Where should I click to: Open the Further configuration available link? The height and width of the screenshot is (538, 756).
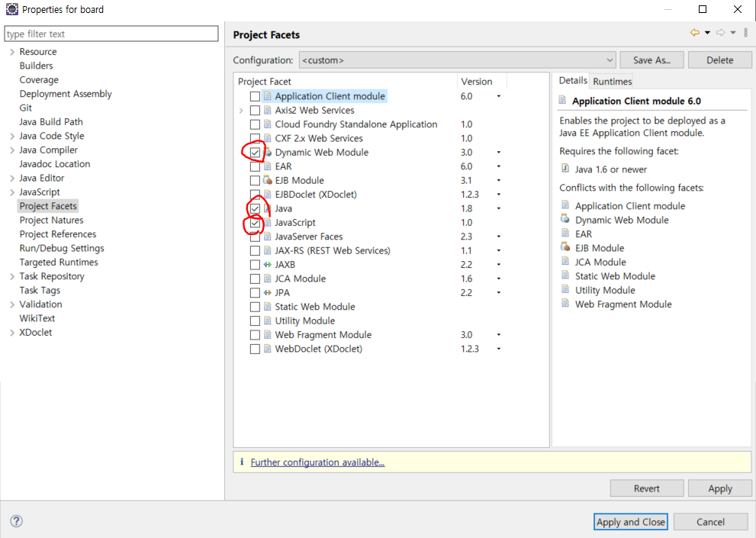click(x=317, y=462)
